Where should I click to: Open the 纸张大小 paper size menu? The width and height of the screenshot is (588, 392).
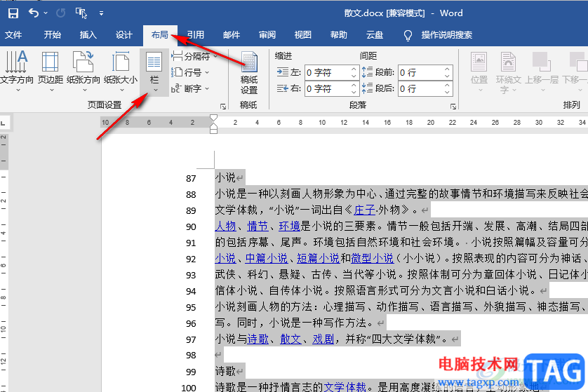pos(121,72)
